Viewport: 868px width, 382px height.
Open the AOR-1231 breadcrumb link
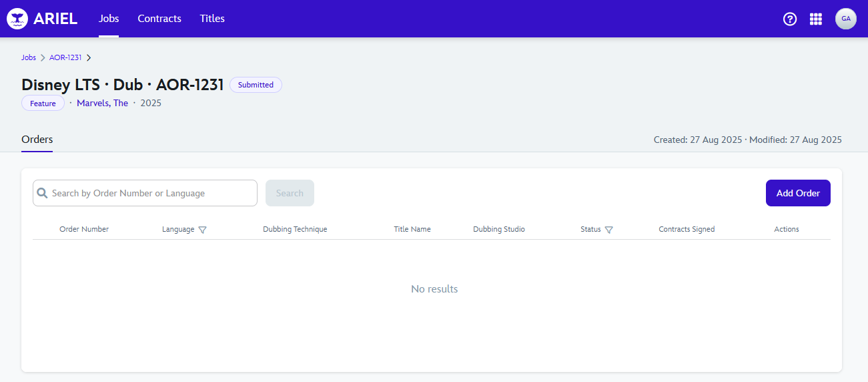(65, 57)
